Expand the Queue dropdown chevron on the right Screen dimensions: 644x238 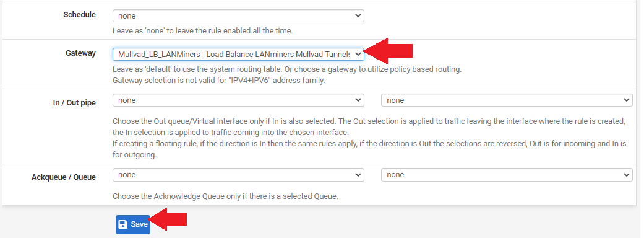626,175
